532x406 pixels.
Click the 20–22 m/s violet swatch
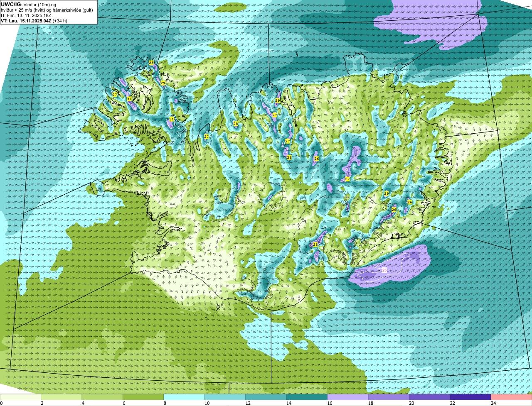point(430,397)
